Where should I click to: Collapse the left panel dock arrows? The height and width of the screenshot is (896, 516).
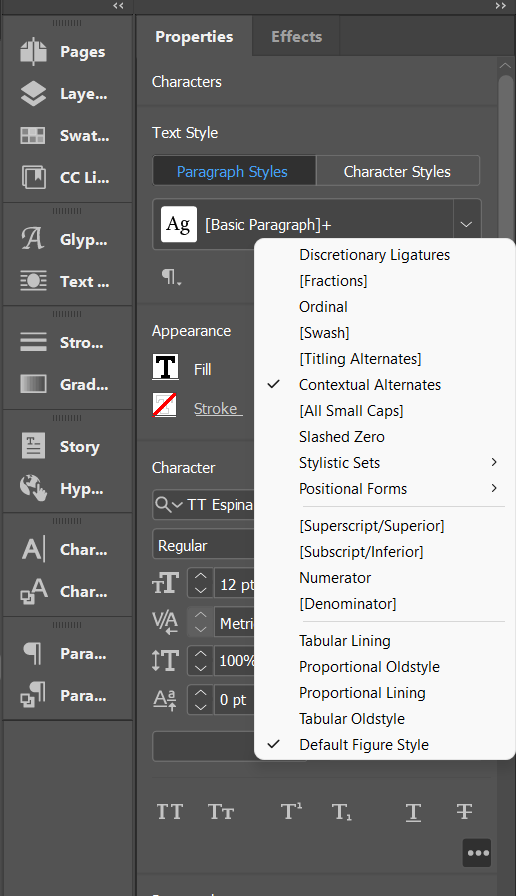[118, 6]
